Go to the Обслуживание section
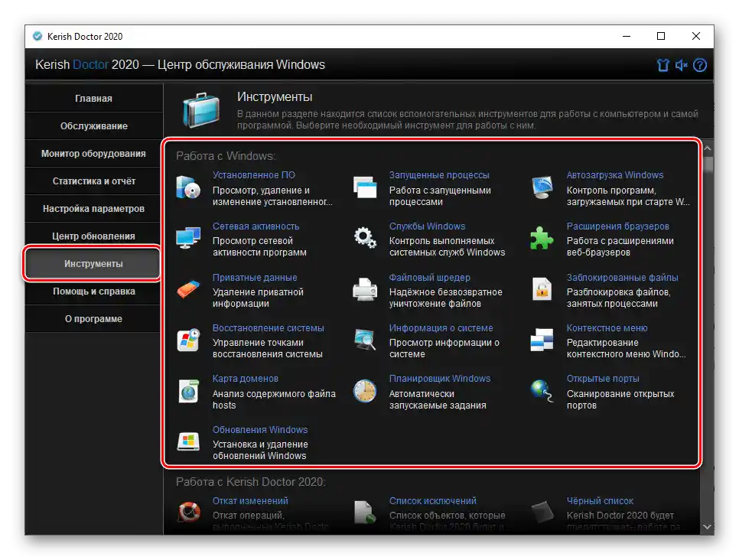The height and width of the screenshot is (560, 739). [x=93, y=126]
